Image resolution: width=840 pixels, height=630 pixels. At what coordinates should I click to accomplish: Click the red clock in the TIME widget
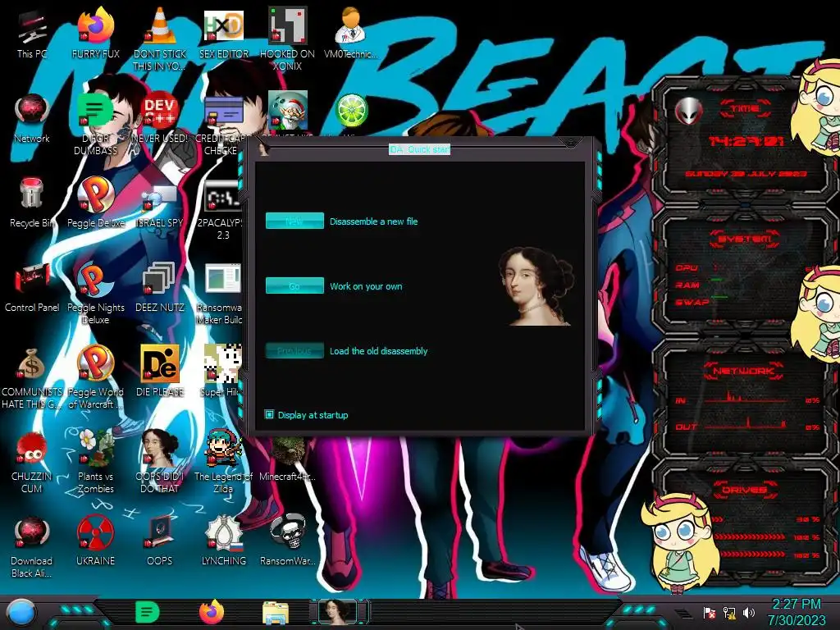746,141
